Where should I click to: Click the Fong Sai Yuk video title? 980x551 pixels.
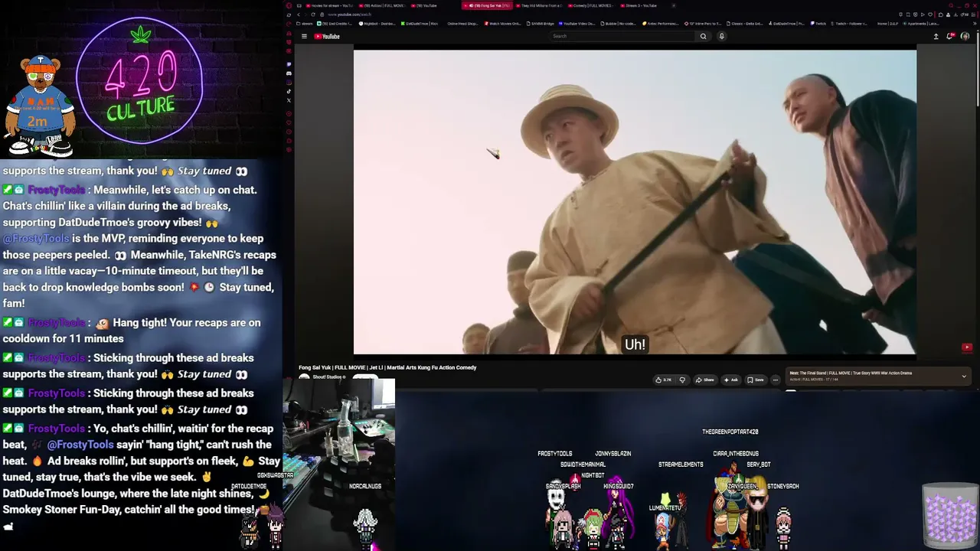387,367
